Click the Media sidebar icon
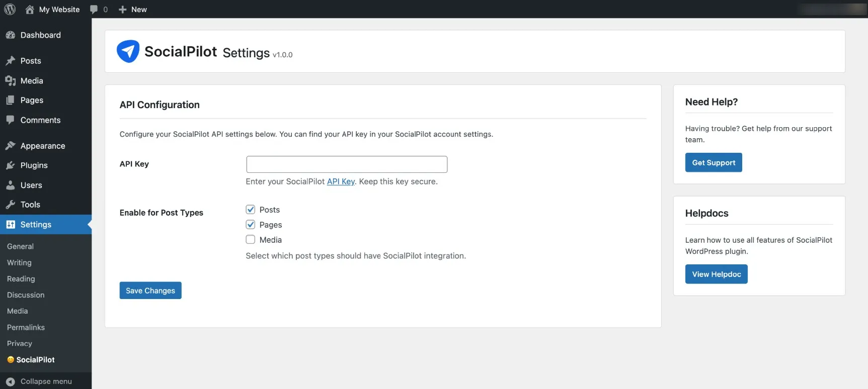This screenshot has width=868, height=389. pyautogui.click(x=11, y=81)
